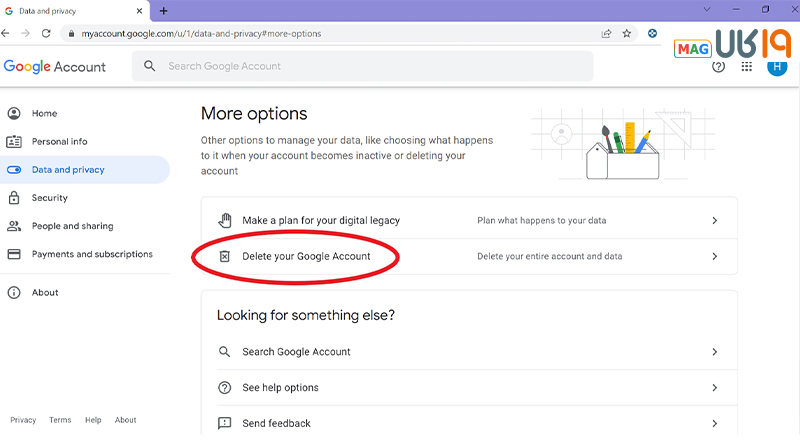Open the profile avatar menu
The image size is (800, 444).
pyautogui.click(x=777, y=66)
